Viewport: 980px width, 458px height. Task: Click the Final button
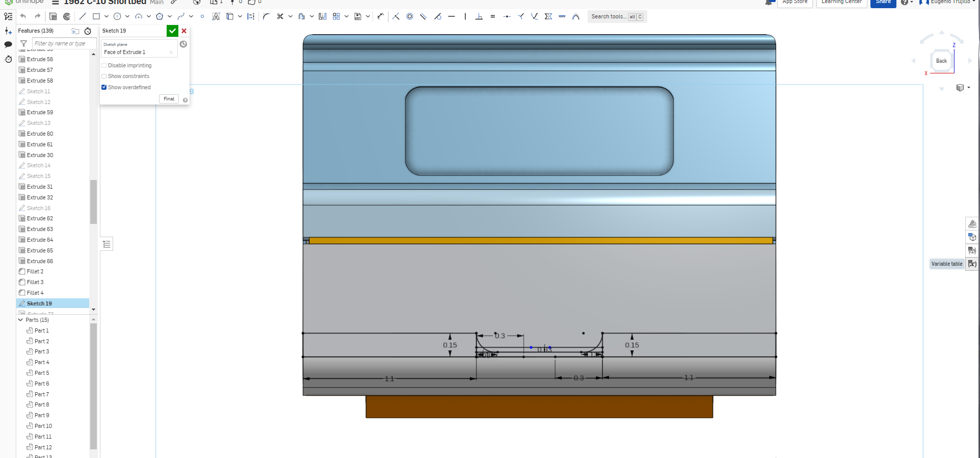[x=169, y=99]
